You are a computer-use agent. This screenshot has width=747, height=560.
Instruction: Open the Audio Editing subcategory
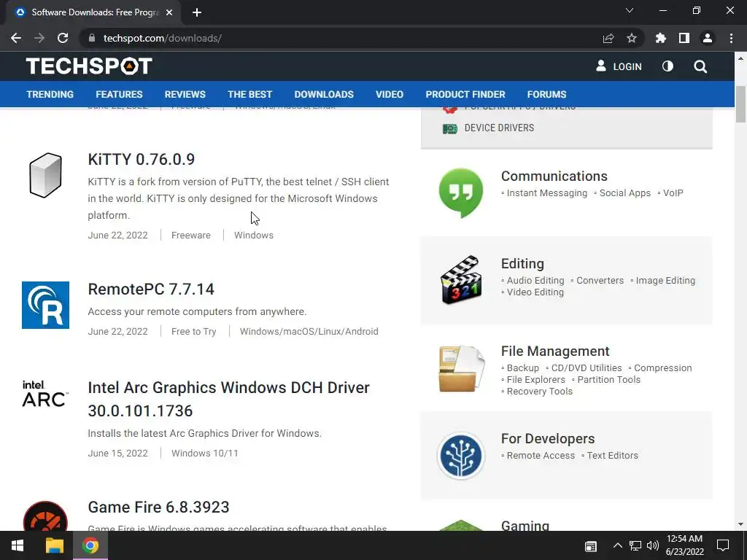tap(535, 281)
